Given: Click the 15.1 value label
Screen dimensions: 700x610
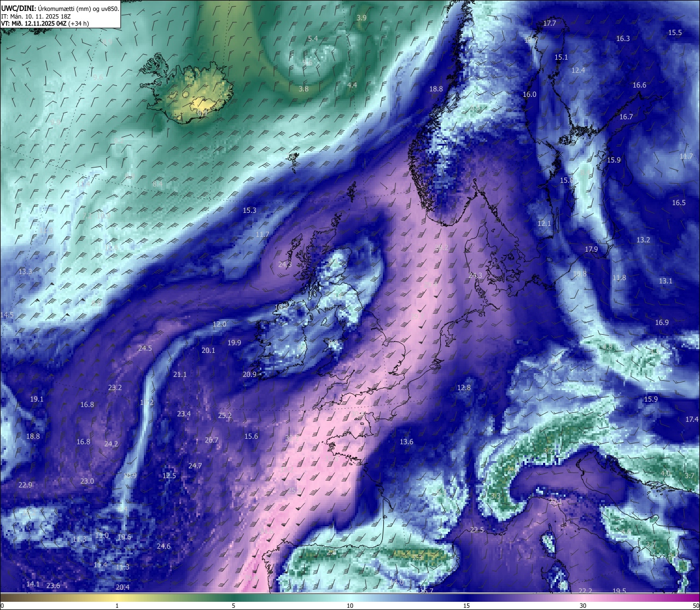Looking at the screenshot, I should click(x=561, y=57).
